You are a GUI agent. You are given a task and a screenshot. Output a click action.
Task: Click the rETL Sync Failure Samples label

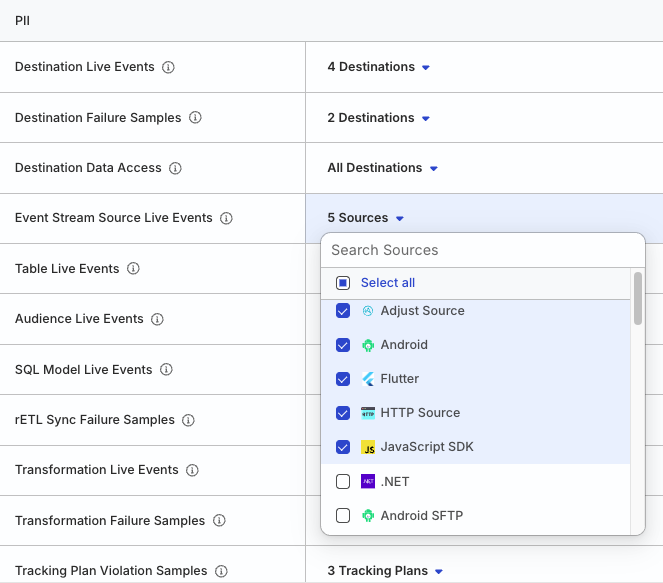(x=95, y=420)
